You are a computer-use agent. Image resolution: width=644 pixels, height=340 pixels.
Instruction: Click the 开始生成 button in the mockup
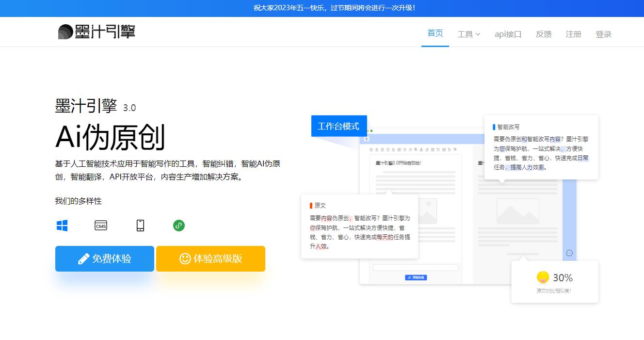(416, 277)
